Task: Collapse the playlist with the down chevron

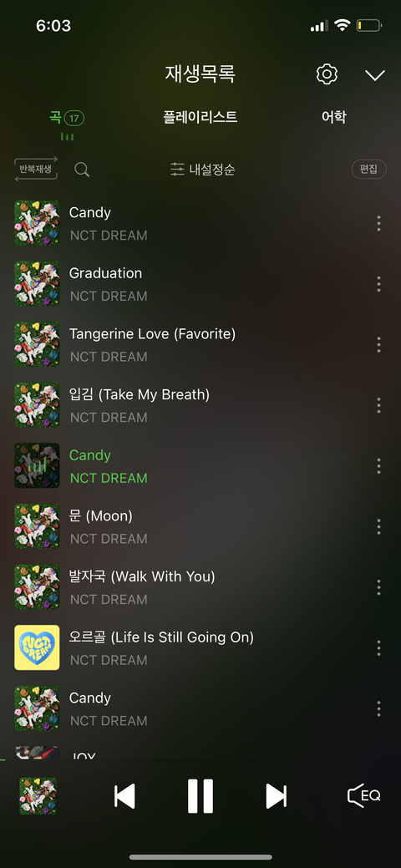Action: click(x=375, y=75)
